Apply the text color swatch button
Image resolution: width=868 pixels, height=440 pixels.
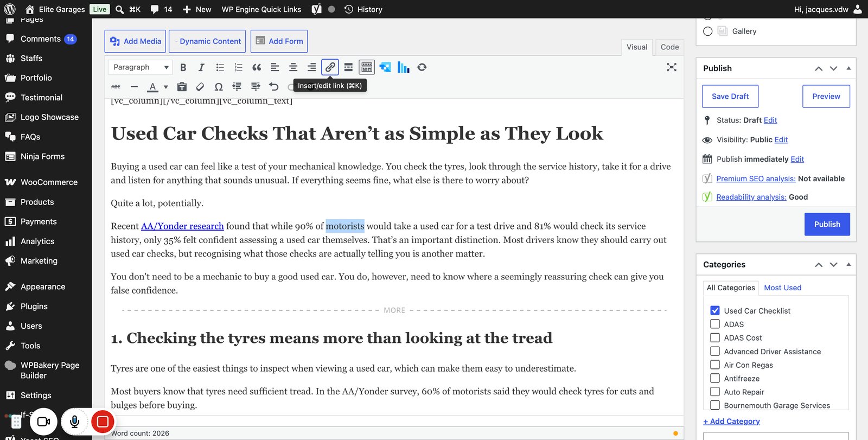(x=153, y=87)
